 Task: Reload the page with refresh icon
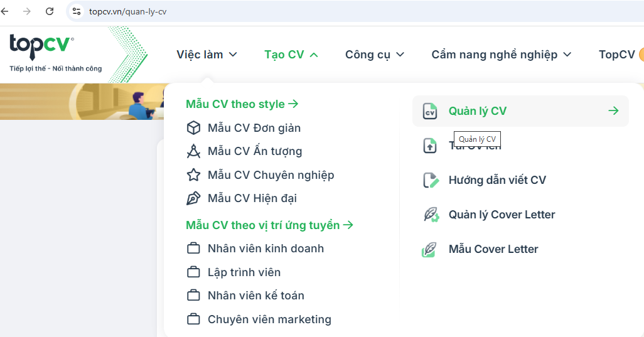pos(50,11)
